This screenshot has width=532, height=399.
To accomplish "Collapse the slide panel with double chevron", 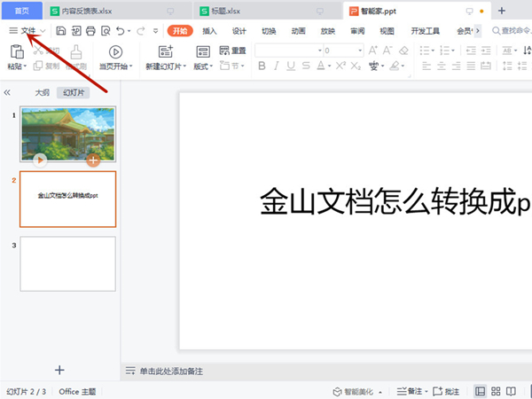I will click(8, 92).
